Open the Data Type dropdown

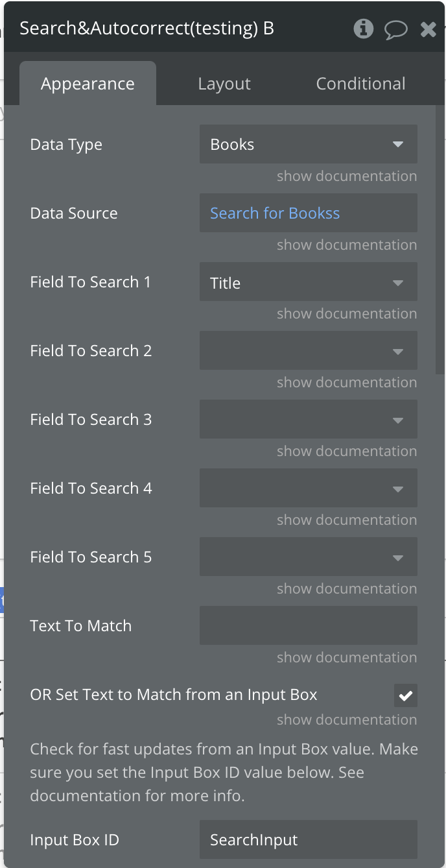pos(308,144)
